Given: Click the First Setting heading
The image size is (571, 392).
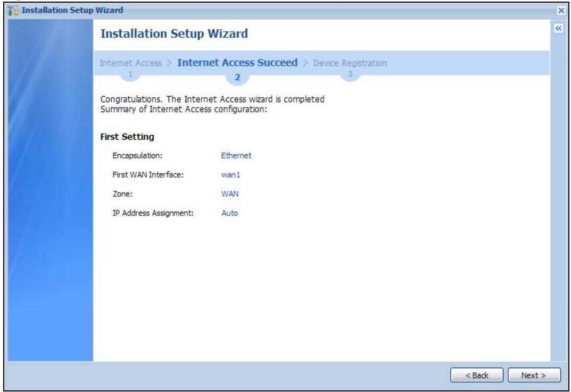Looking at the screenshot, I should (127, 137).
